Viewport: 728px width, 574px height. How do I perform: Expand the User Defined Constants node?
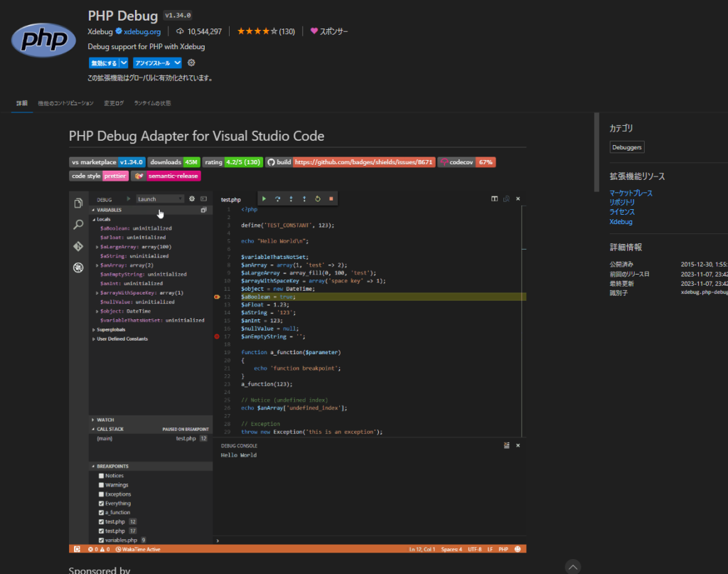94,339
